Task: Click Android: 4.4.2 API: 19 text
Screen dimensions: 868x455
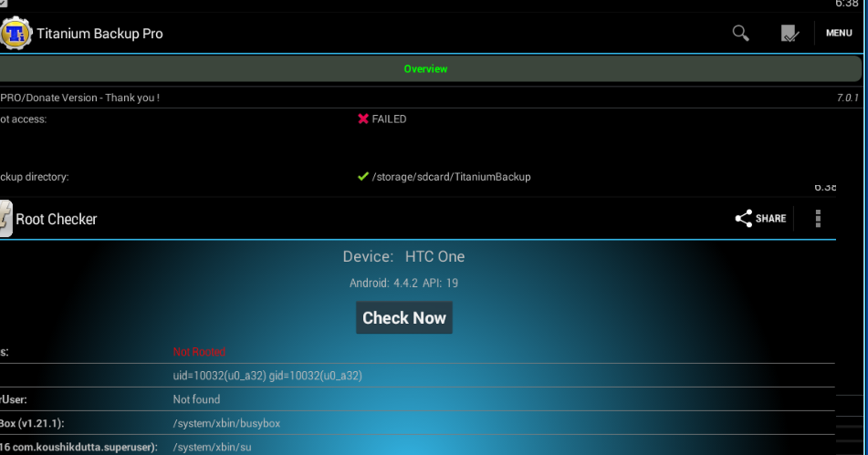Action: [x=403, y=283]
